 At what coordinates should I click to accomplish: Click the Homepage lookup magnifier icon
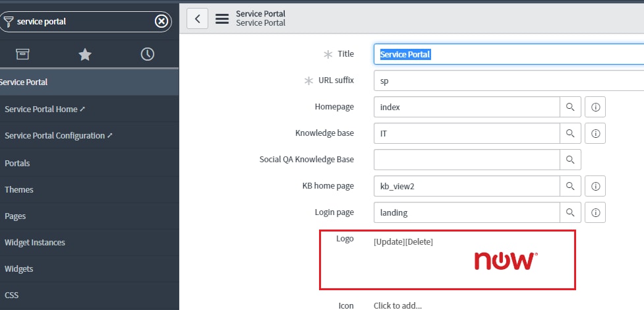point(570,107)
